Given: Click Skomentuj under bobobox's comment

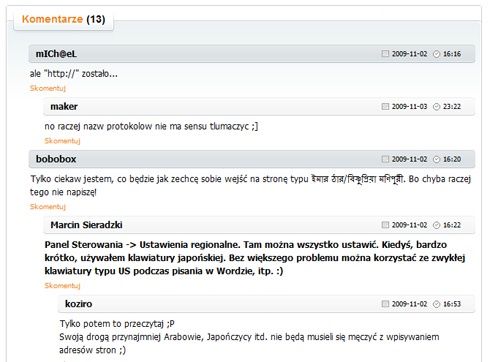Looking at the screenshot, I should click(x=48, y=207).
